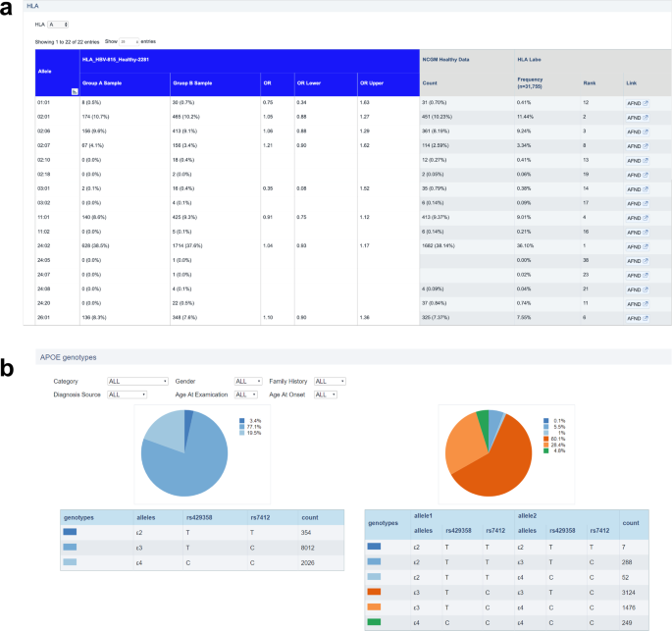Click the sort icon in Allele header
This screenshot has width=672, height=631.
(75, 91)
